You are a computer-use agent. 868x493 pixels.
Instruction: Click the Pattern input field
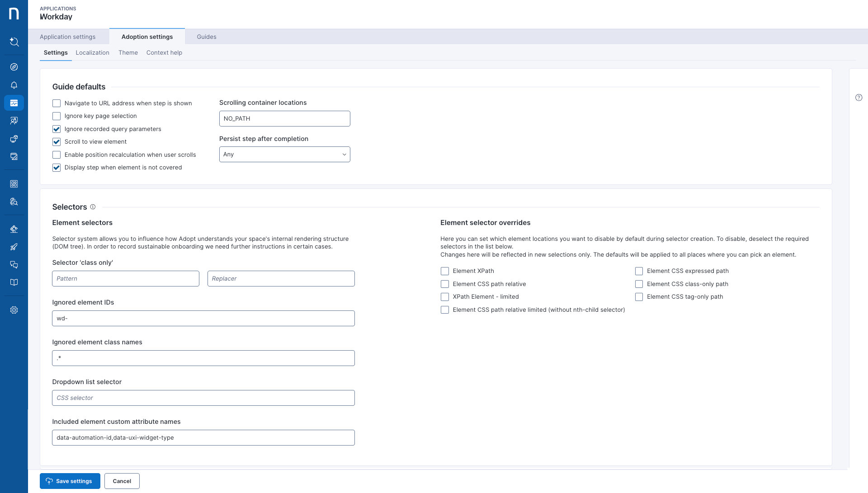point(126,279)
